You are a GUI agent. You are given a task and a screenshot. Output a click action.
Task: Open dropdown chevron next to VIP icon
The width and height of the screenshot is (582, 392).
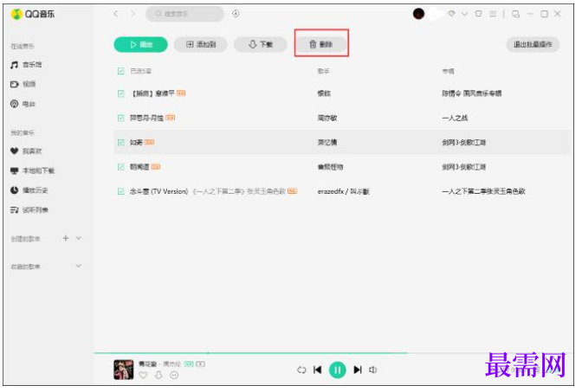pyautogui.click(x=465, y=14)
